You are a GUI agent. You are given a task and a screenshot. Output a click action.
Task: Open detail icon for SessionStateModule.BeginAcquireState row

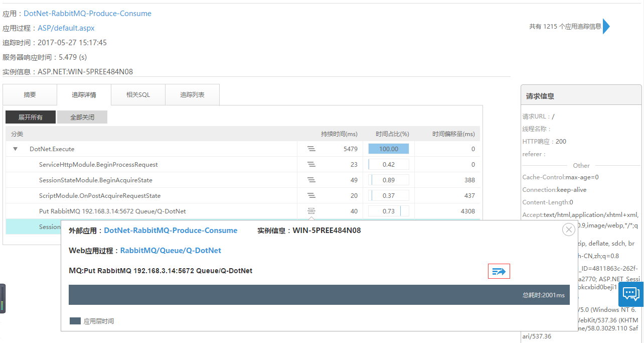[311, 180]
